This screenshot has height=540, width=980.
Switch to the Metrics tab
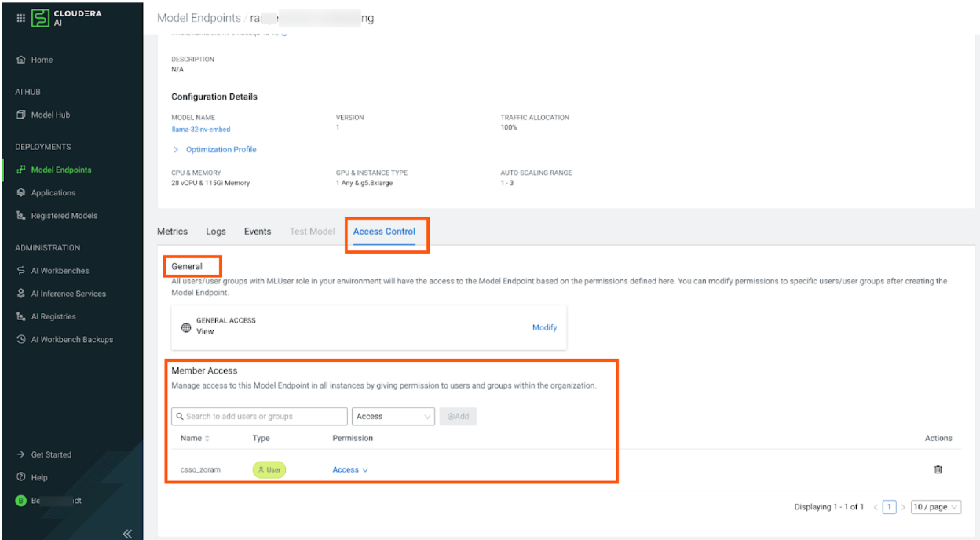pos(172,232)
